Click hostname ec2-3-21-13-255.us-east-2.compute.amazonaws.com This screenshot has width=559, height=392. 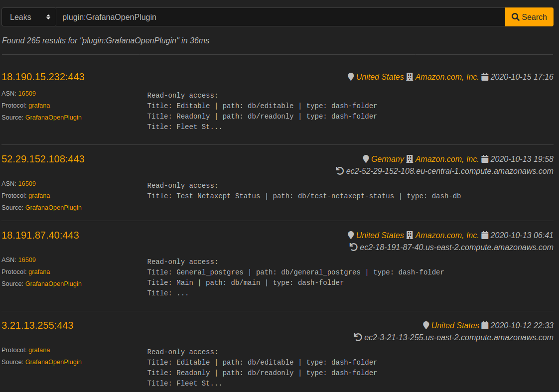coord(459,338)
